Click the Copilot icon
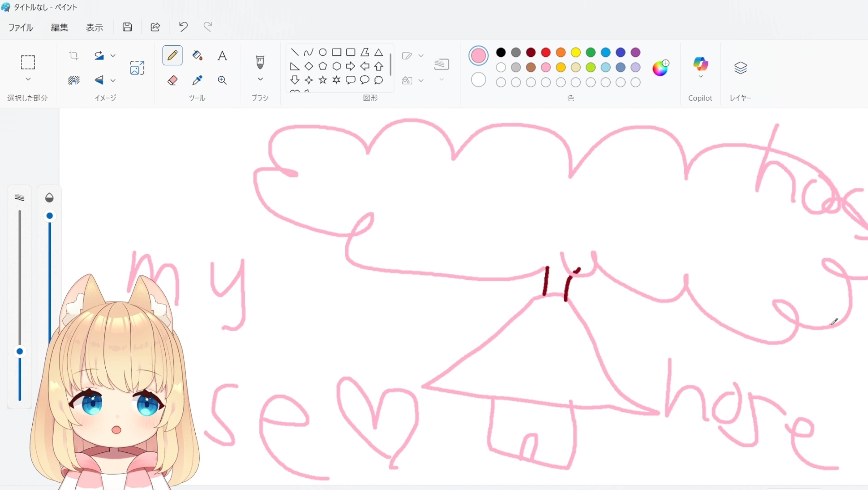The image size is (868, 490). [x=700, y=64]
